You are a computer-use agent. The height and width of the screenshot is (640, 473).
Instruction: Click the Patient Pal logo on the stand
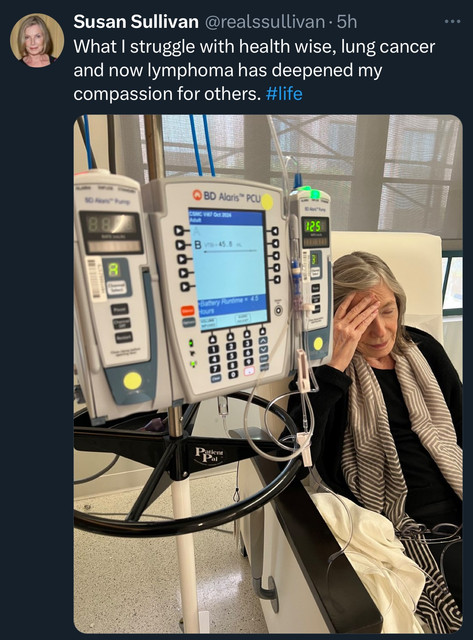(x=209, y=455)
